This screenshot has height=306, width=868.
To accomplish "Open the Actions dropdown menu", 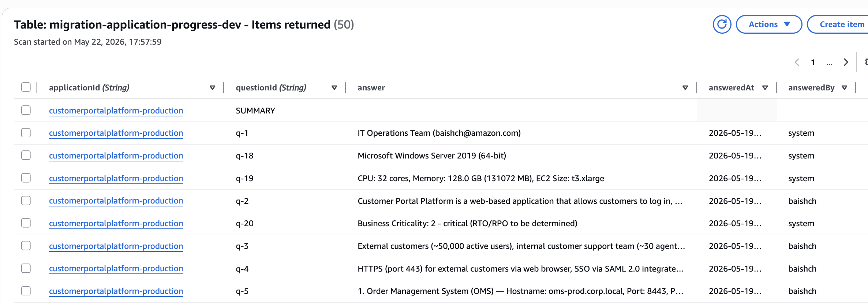I will (769, 25).
